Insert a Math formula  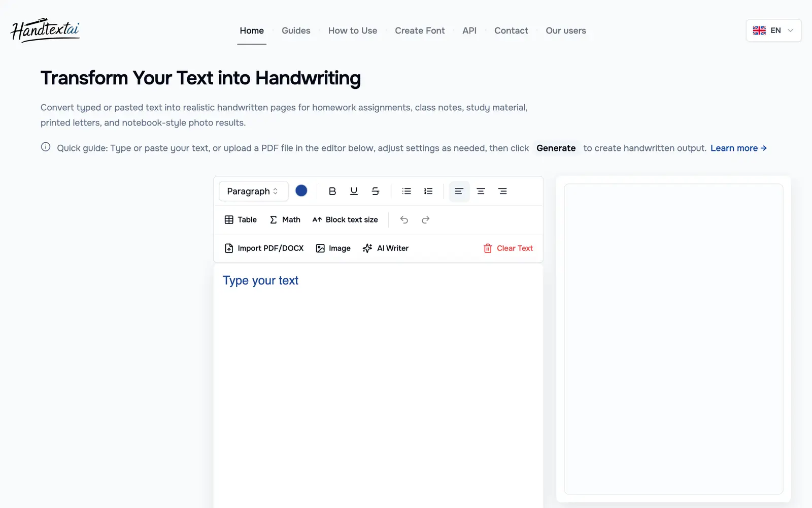point(285,219)
